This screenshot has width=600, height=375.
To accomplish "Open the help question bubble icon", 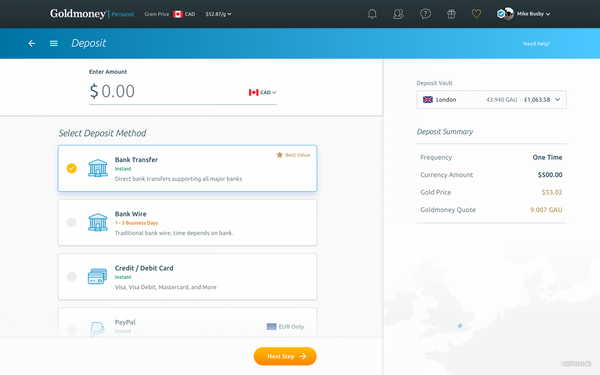I will (x=425, y=14).
